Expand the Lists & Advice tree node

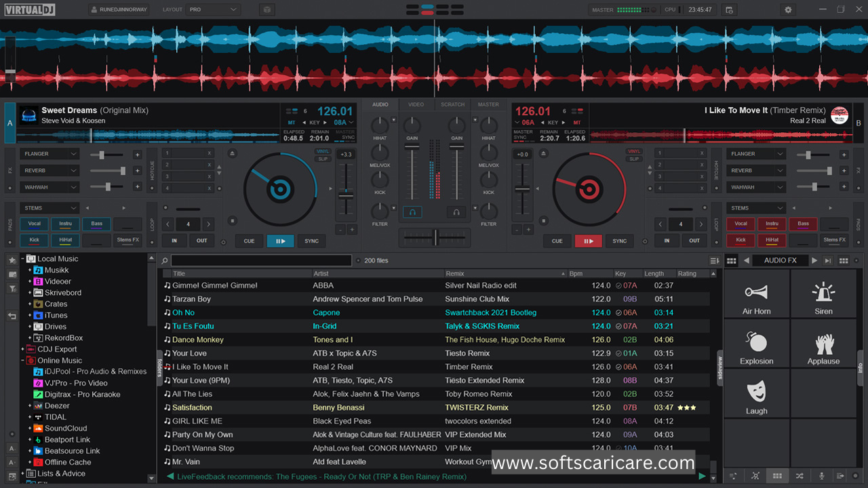[x=23, y=473]
